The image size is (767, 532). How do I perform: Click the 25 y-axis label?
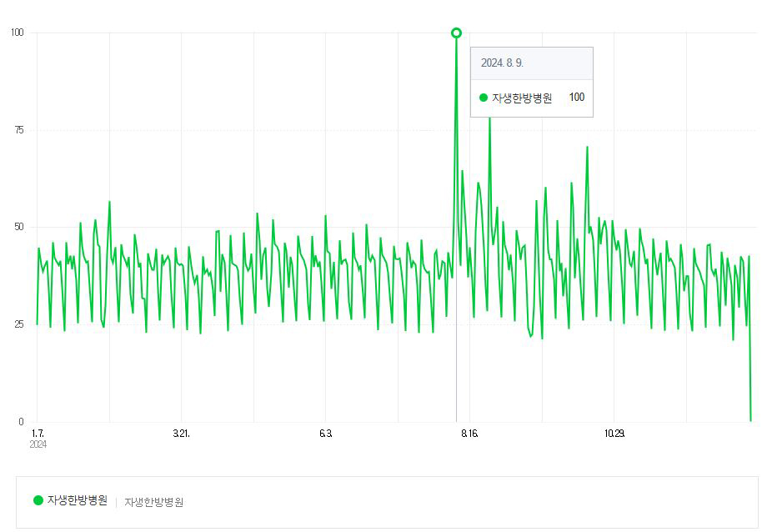[19, 324]
